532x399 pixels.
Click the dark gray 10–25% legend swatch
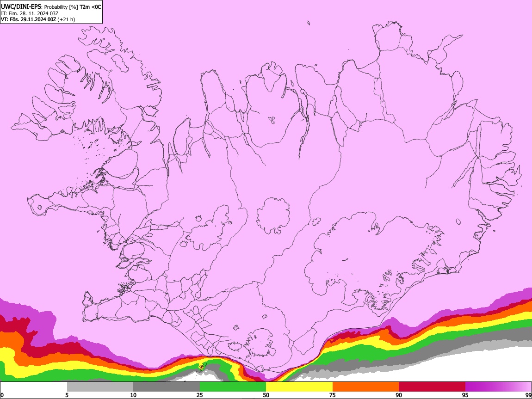coord(167,387)
